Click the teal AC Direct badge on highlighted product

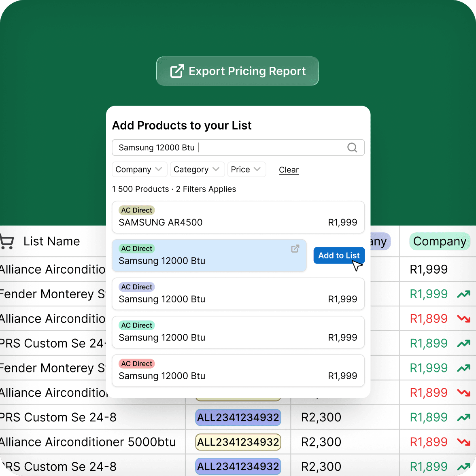point(136,249)
